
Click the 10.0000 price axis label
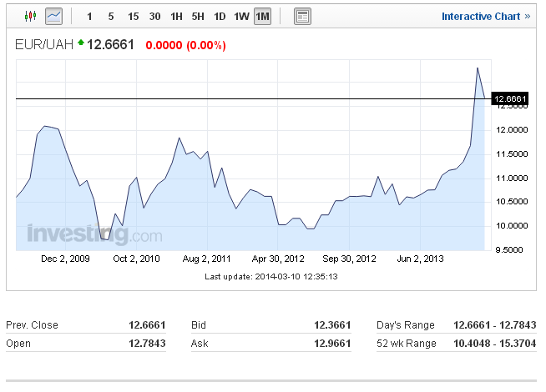coord(512,226)
